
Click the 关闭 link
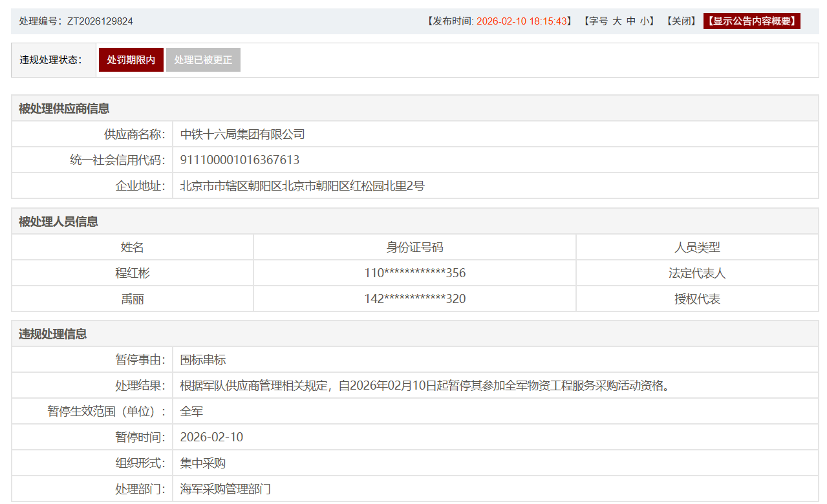[x=681, y=21]
